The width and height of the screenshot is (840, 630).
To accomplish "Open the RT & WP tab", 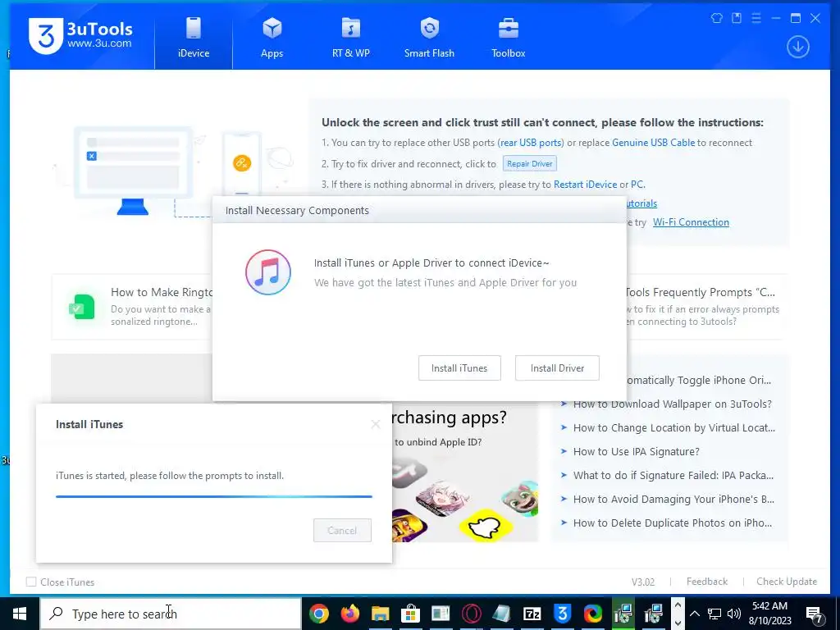I will tap(351, 38).
